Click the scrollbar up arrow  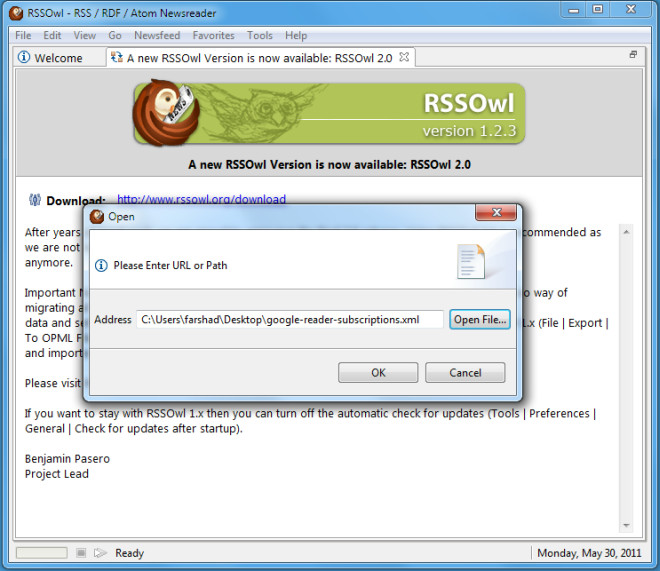click(x=626, y=232)
